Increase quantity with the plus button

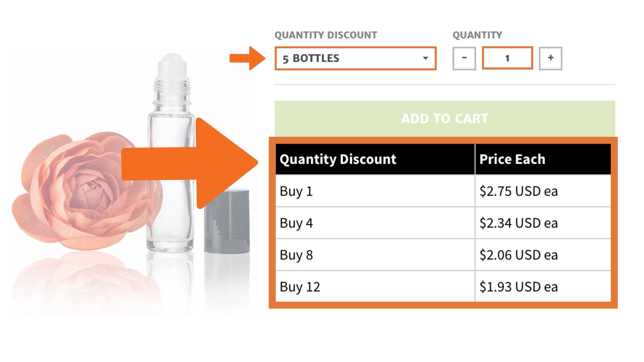[x=551, y=58]
